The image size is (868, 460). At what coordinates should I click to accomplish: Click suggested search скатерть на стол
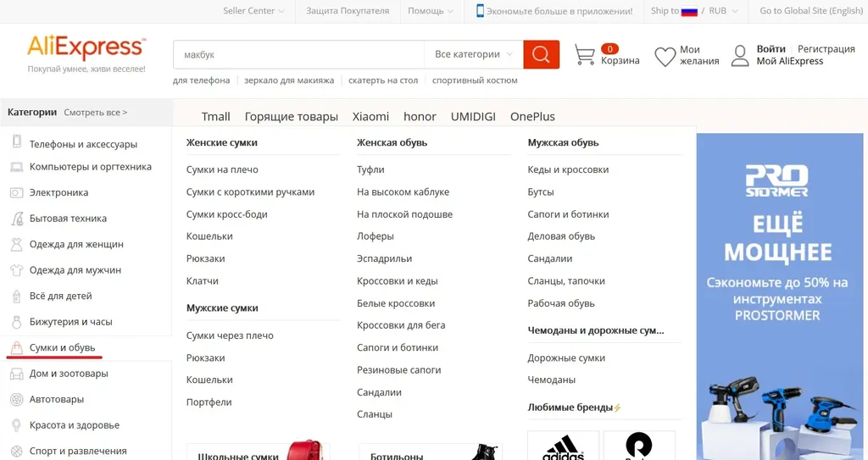point(383,80)
